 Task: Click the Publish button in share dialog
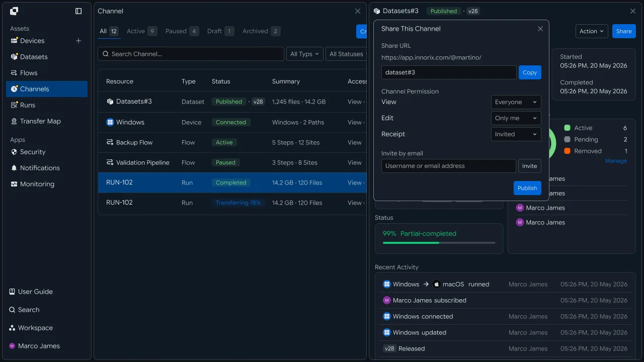[527, 188]
